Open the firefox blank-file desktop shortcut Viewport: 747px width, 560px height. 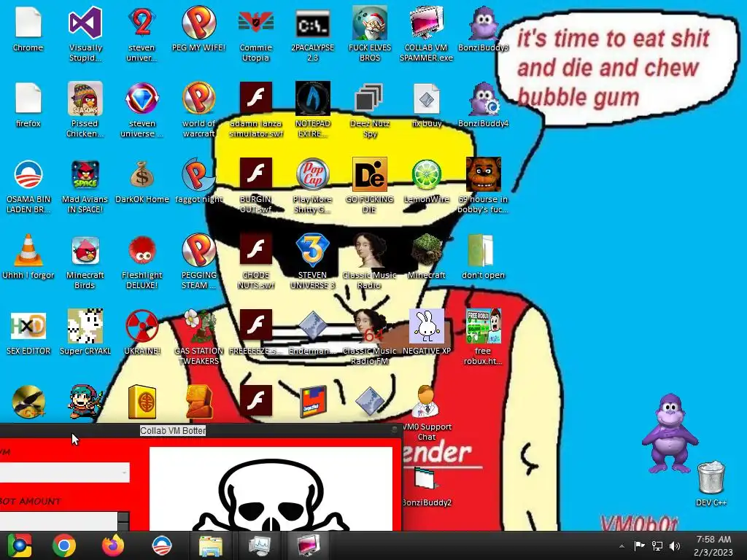[x=28, y=105]
